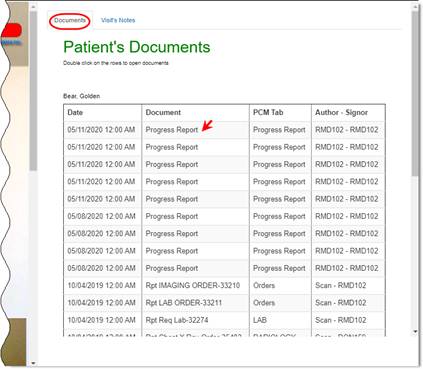This screenshot has width=423, height=369.
Task: Click the Patient's Documents heading
Action: point(137,47)
